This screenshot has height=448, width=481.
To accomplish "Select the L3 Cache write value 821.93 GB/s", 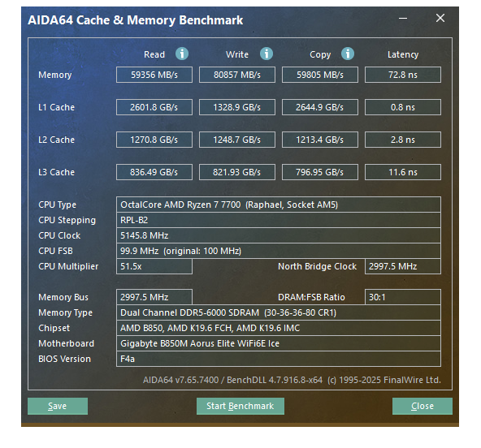I will (237, 172).
